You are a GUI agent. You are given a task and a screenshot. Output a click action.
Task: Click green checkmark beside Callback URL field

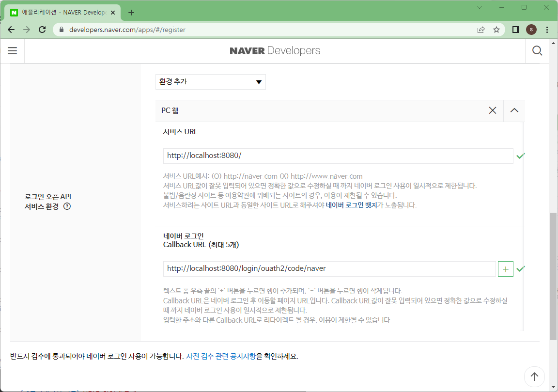coord(520,269)
